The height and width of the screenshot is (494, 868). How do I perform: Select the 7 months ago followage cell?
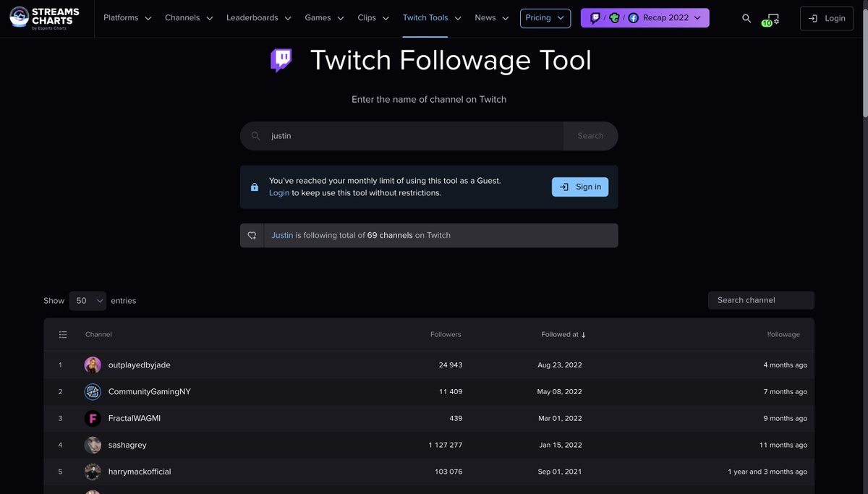click(x=786, y=392)
